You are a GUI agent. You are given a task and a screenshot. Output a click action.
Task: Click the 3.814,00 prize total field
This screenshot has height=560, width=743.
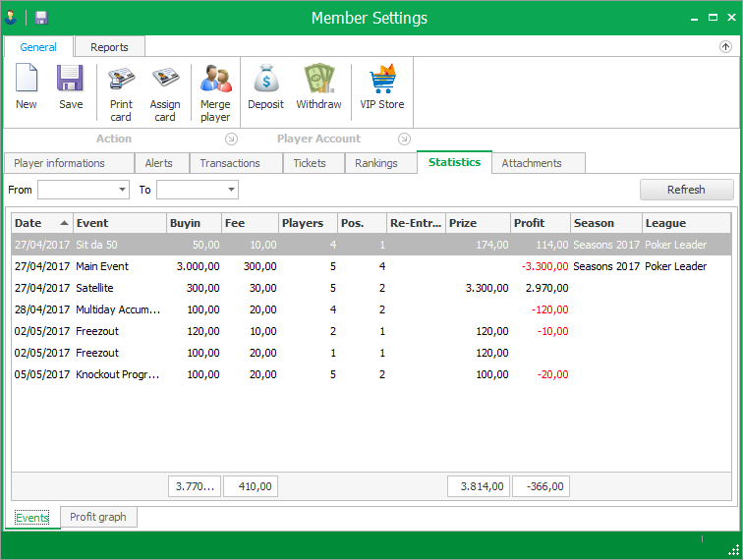pos(479,486)
